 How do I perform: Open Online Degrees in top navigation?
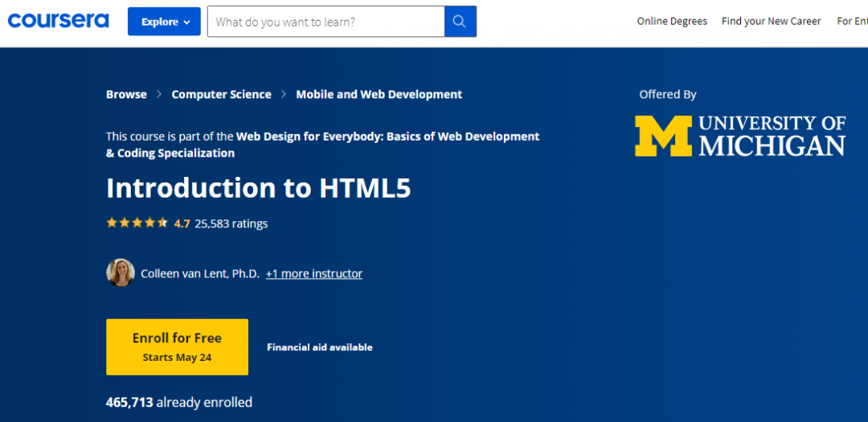[x=672, y=21]
